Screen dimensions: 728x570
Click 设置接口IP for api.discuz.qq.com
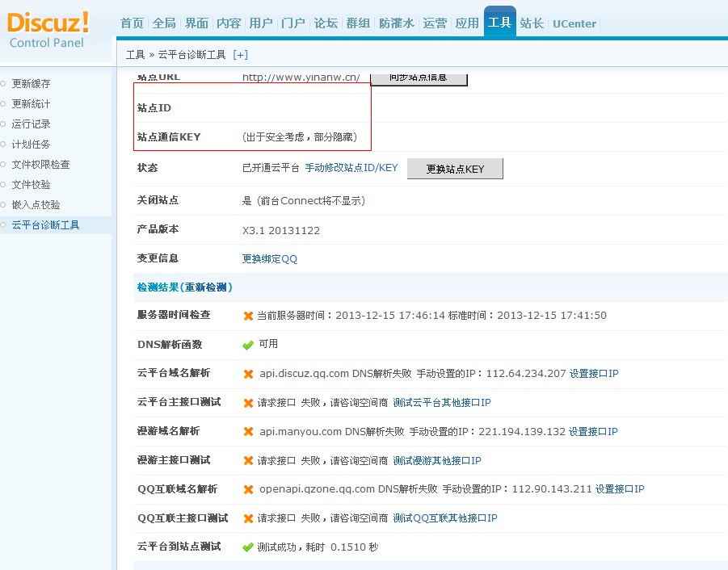click(594, 374)
